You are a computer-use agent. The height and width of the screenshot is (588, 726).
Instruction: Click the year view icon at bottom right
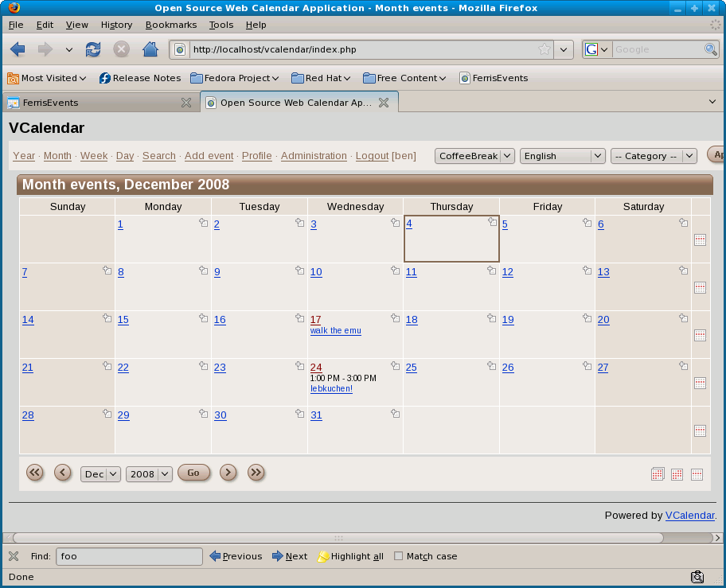(658, 474)
